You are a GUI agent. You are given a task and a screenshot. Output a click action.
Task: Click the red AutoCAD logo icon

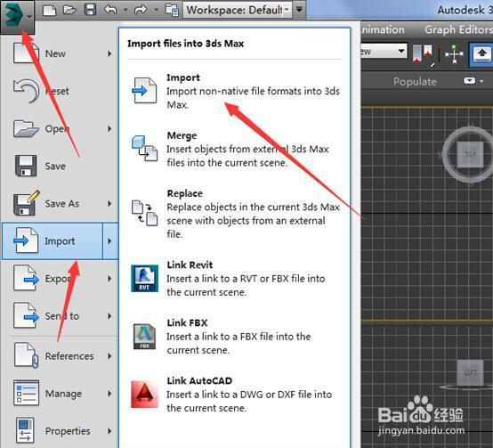tap(145, 395)
